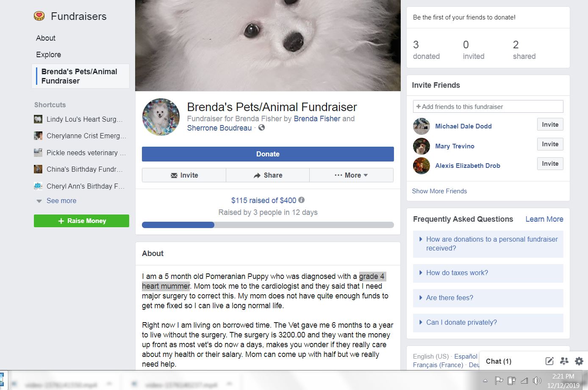
Task: Click Show More Friends link
Action: (439, 191)
